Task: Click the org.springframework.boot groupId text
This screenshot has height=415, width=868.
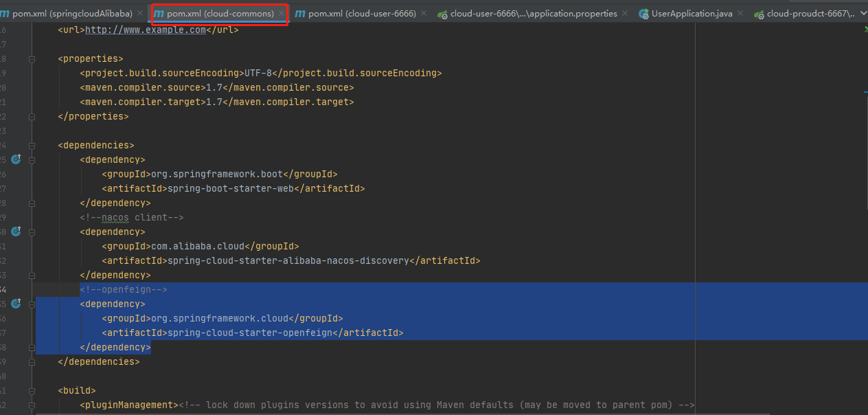Action: pos(217,174)
